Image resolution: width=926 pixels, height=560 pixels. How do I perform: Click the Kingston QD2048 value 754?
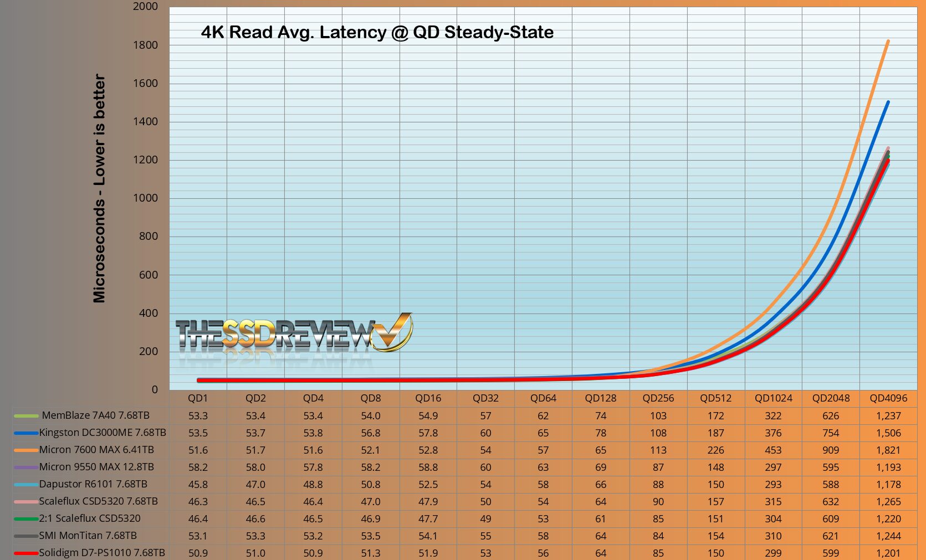tap(831, 433)
